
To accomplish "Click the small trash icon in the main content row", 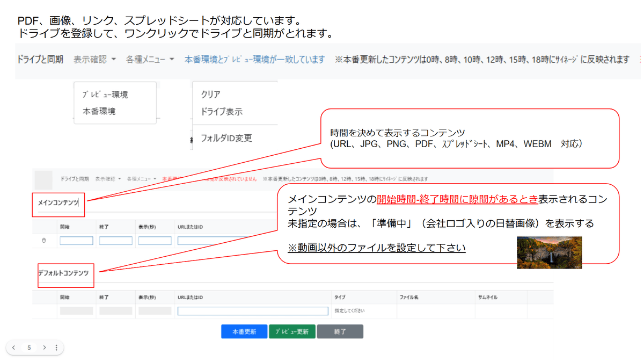I will coord(44,241).
